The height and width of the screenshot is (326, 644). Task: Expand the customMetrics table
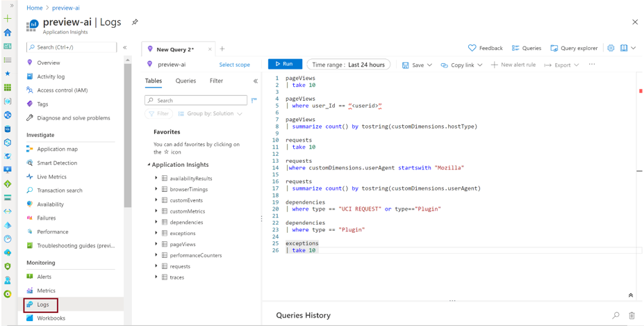pos(156,211)
